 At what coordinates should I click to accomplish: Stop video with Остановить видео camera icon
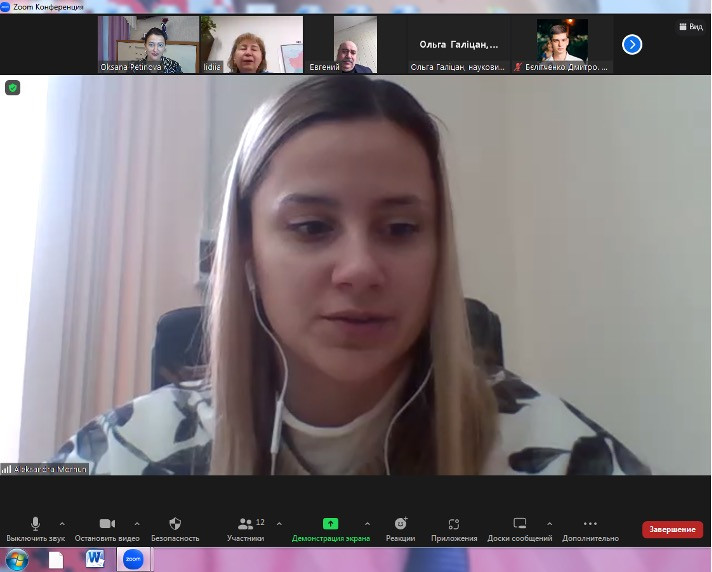coord(107,529)
